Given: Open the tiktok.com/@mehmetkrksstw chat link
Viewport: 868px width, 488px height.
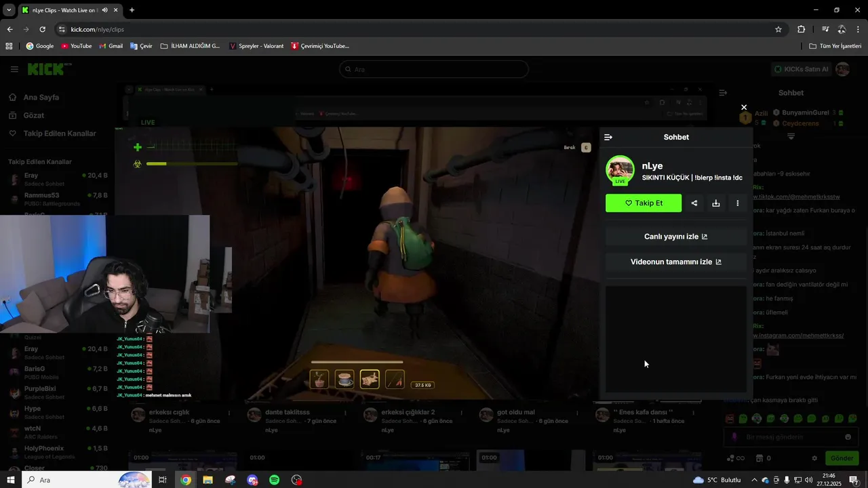Looking at the screenshot, I should [x=797, y=197].
